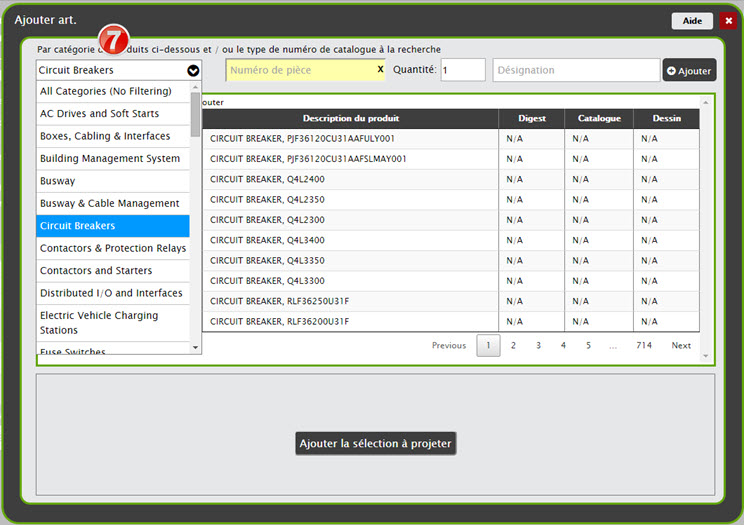Click results panel scroll down arrow
Viewport: 744px width, 525px height.
tap(706, 356)
